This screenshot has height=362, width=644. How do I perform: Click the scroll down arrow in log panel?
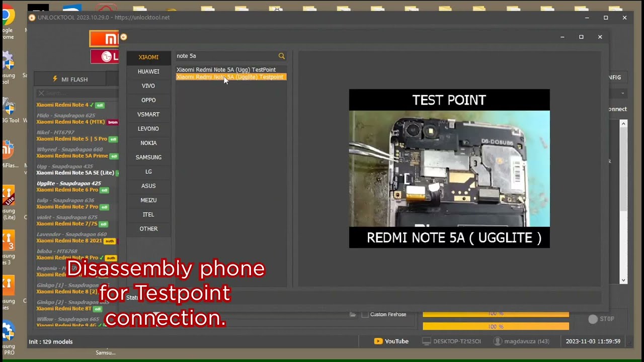pos(623,281)
